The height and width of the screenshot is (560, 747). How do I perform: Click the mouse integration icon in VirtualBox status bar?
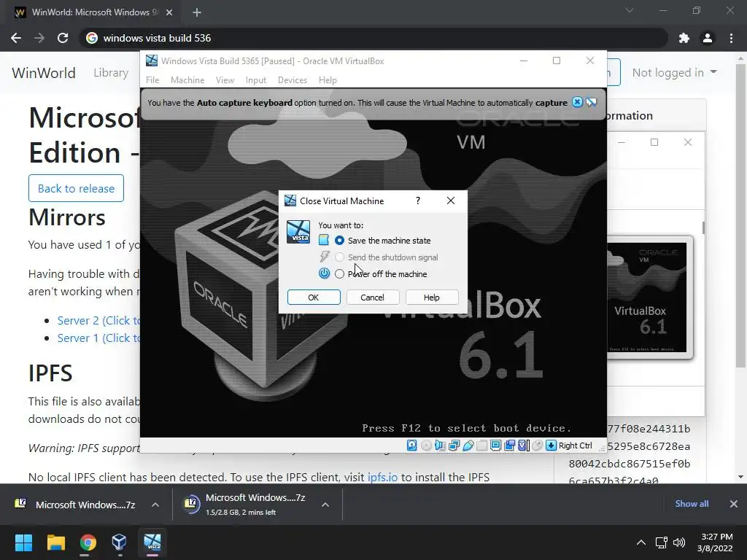pos(537,446)
